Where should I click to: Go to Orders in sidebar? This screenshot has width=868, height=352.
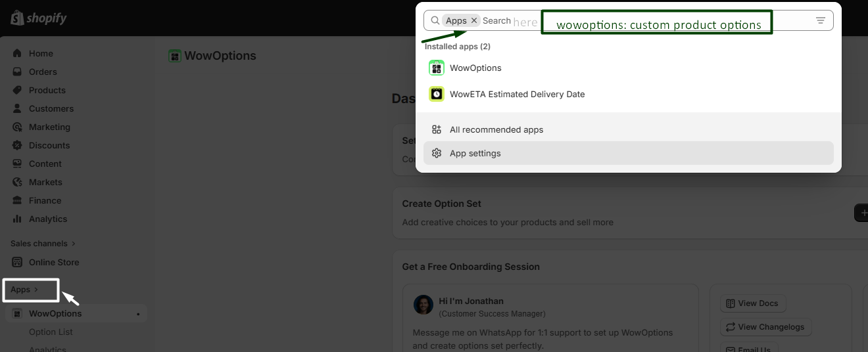click(43, 72)
